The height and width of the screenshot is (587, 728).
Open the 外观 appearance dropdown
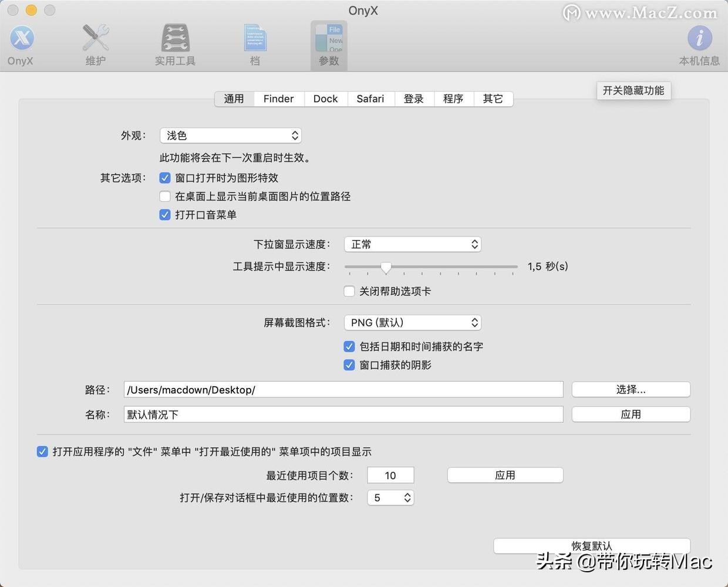pos(230,135)
